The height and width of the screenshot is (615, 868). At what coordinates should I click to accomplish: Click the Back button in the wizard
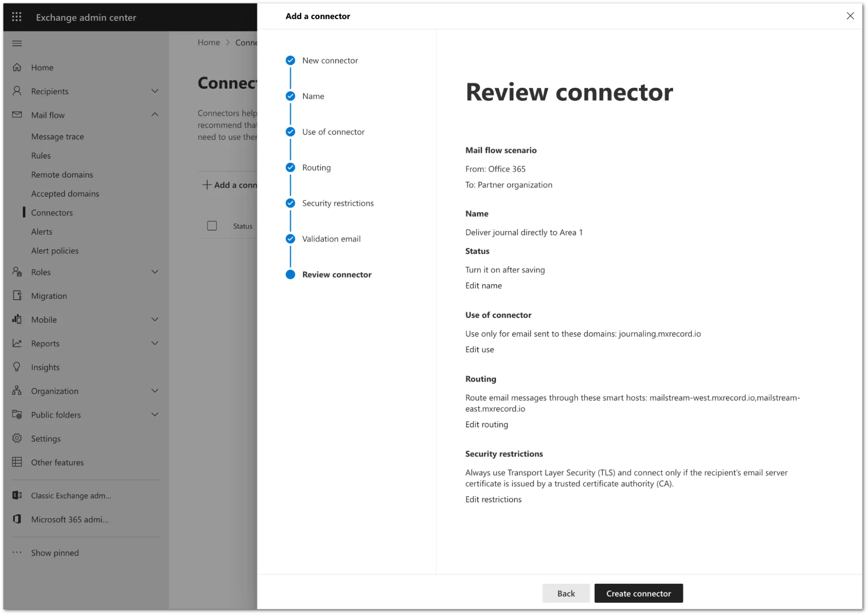[x=566, y=593]
